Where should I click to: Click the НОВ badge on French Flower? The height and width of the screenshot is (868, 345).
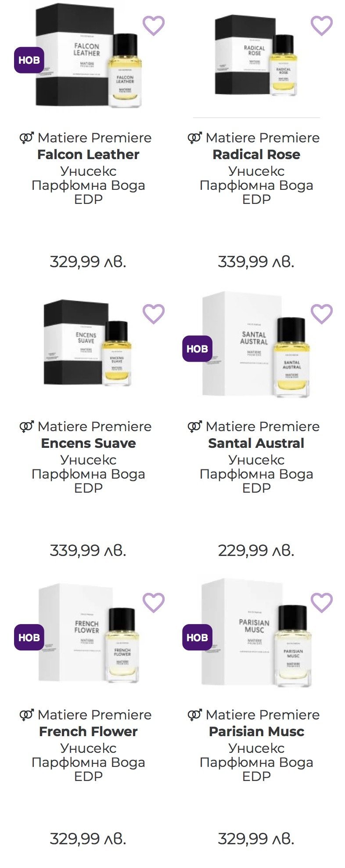[x=29, y=637]
